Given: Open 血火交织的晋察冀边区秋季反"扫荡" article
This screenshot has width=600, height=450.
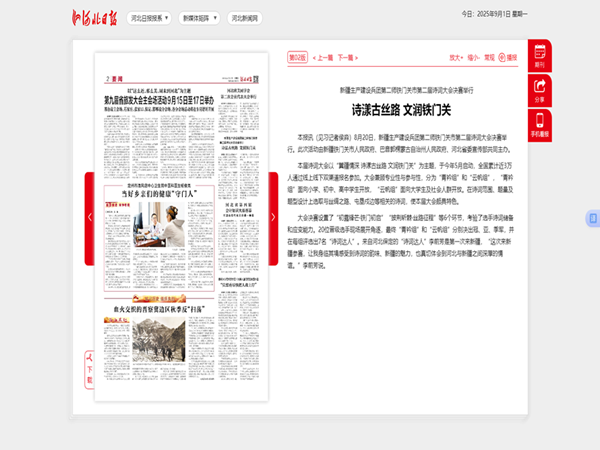Looking at the screenshot, I should [159, 309].
